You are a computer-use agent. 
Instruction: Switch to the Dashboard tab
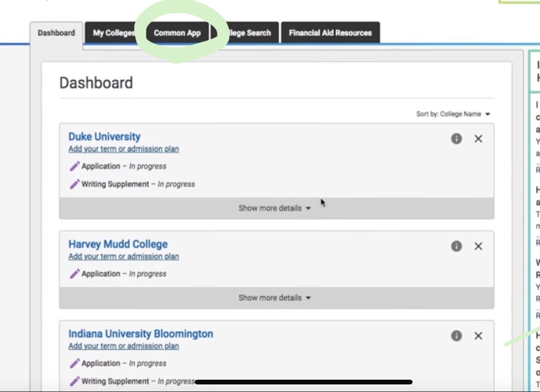56,33
